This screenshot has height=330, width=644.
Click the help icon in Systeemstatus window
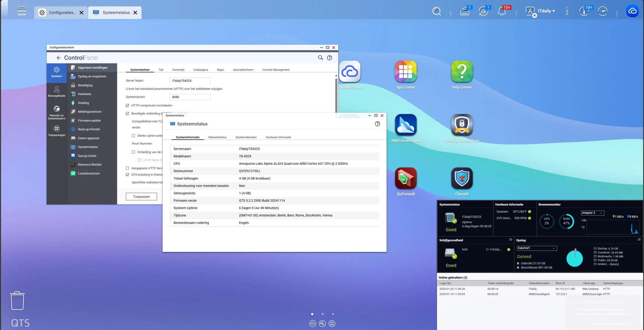[377, 124]
